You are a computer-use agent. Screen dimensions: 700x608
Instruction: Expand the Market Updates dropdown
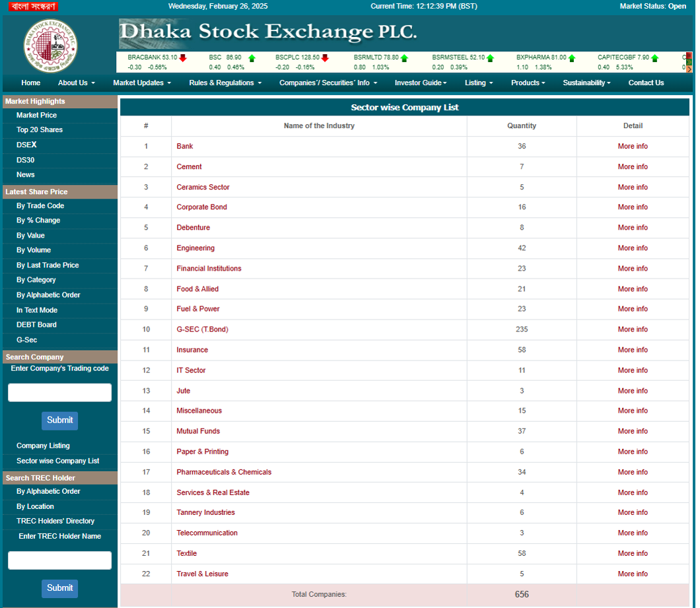(142, 83)
